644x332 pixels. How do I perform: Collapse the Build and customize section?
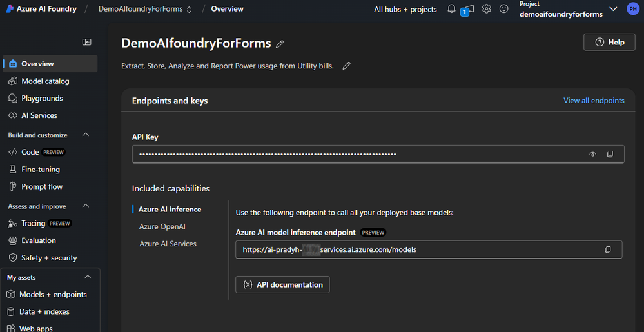[x=86, y=135]
